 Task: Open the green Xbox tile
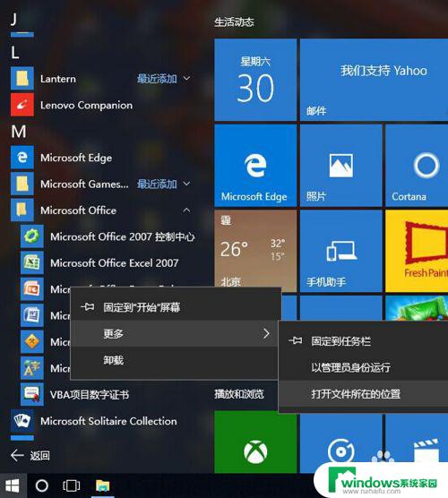(255, 442)
